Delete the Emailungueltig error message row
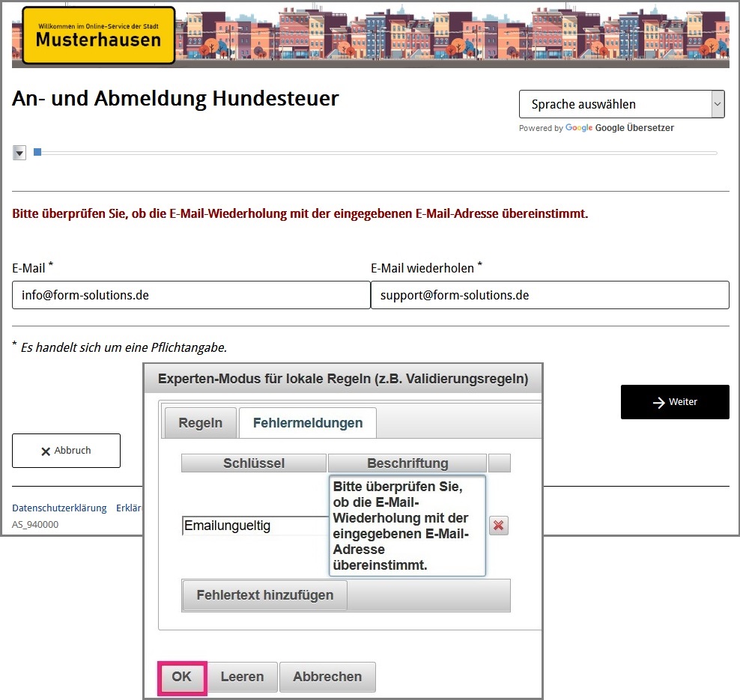 tap(499, 526)
